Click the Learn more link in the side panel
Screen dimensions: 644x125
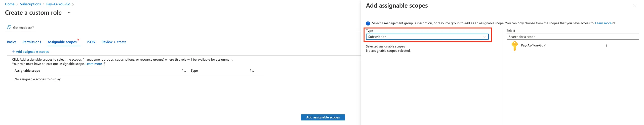tap(603, 23)
